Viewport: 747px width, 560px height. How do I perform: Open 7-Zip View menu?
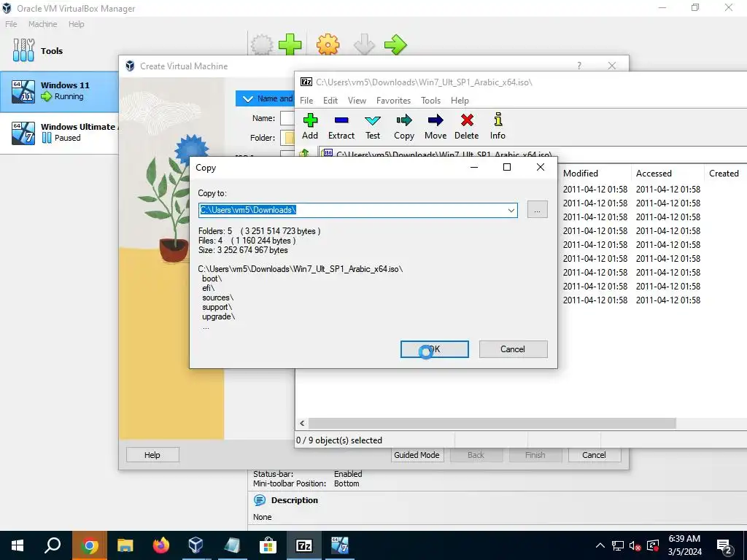tap(357, 101)
